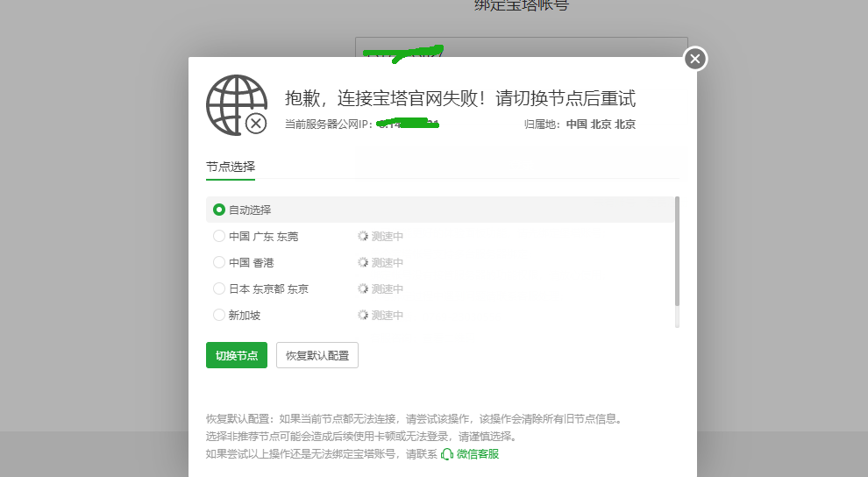Pick the 中国 香港 node radio
Image resolution: width=868 pixels, height=477 pixels.
point(219,262)
